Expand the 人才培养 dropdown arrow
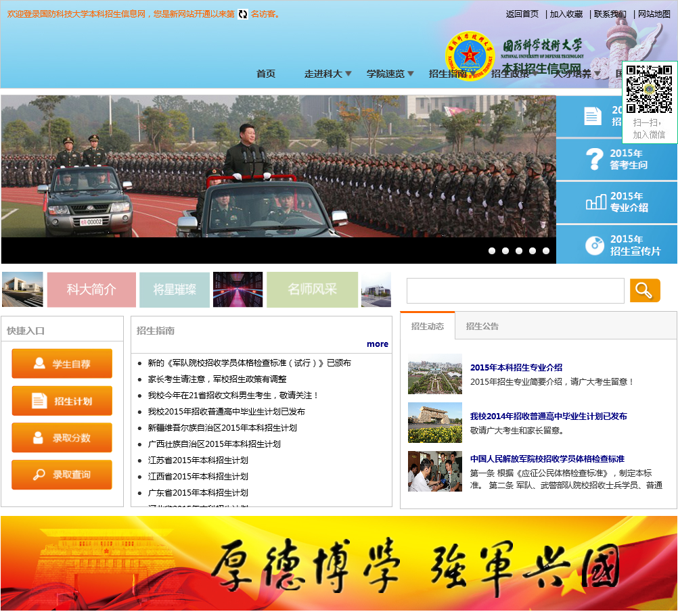The width and height of the screenshot is (678, 616). [x=597, y=74]
